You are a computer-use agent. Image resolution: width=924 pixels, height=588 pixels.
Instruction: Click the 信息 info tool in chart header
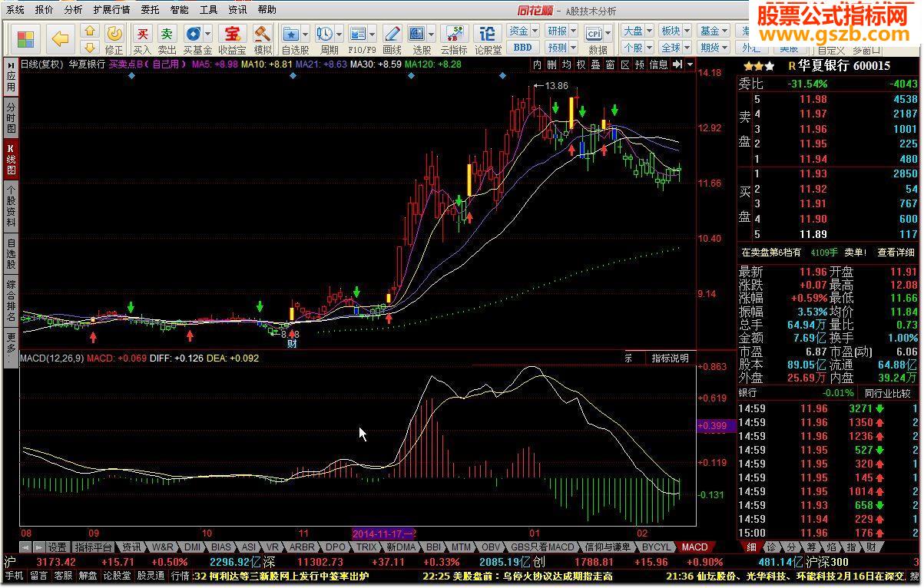coord(659,64)
